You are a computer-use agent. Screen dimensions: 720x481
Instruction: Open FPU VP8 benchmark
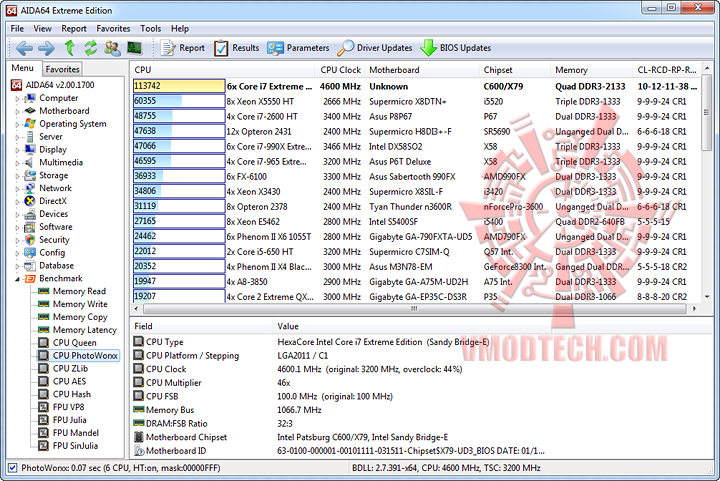[62, 407]
